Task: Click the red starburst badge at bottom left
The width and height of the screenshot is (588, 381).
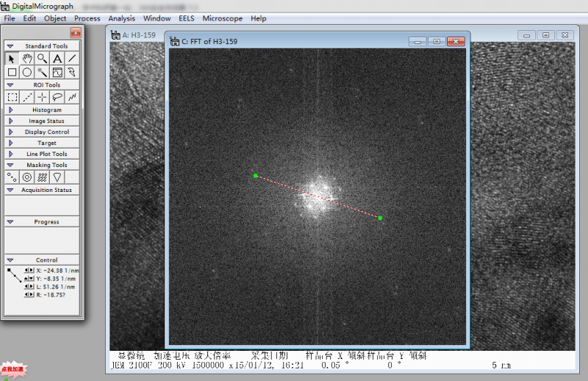Action: tap(12, 370)
